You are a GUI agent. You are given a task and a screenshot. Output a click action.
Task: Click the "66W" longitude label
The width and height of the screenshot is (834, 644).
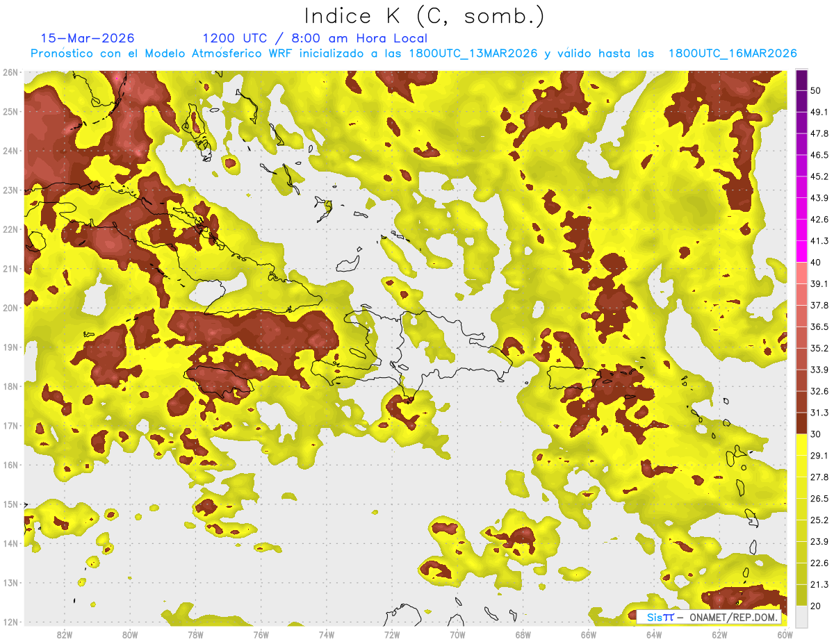tap(589, 634)
